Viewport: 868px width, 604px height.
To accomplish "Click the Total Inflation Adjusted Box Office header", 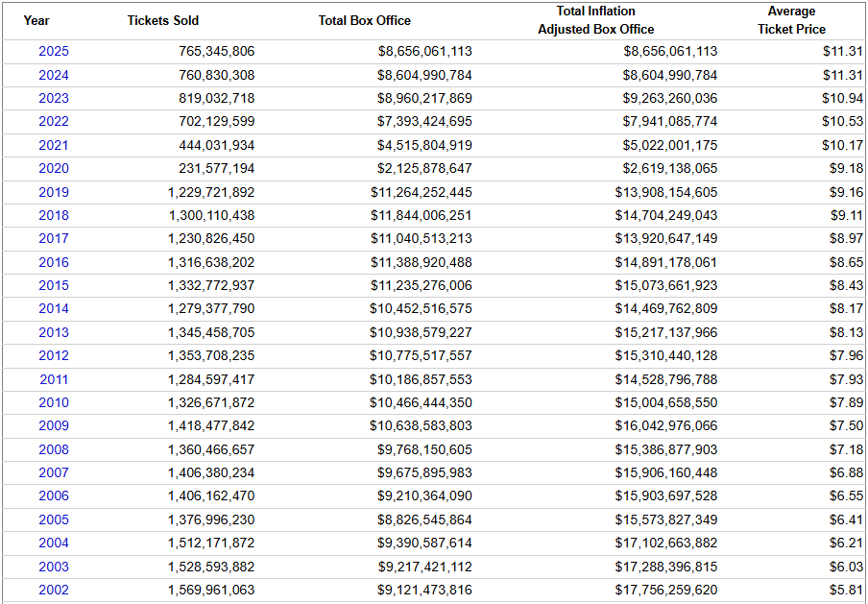I will click(x=596, y=20).
